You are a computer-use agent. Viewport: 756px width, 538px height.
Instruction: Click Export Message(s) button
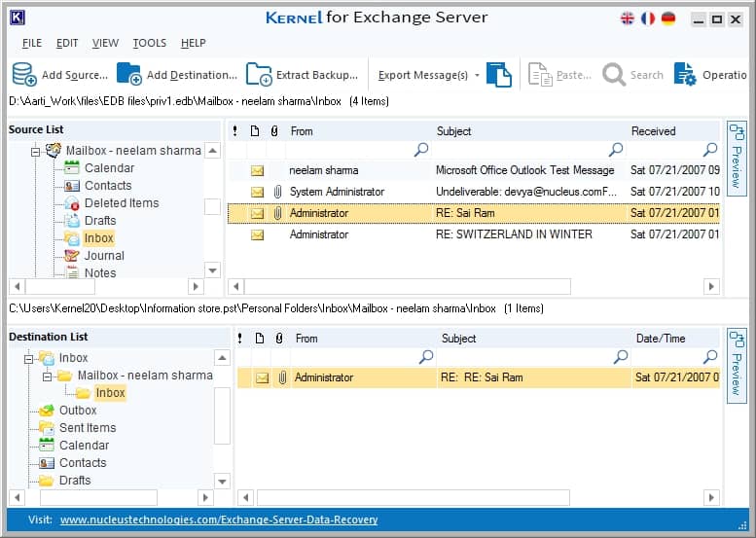point(423,75)
